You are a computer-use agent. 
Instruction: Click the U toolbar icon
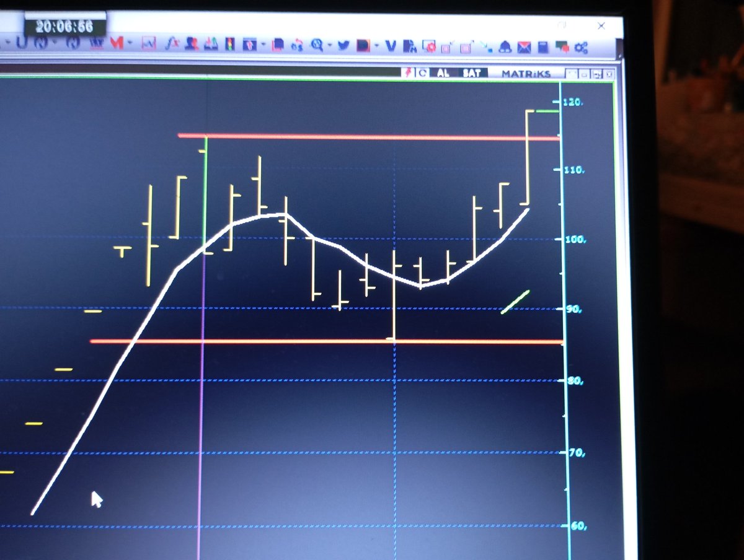pos(21,42)
